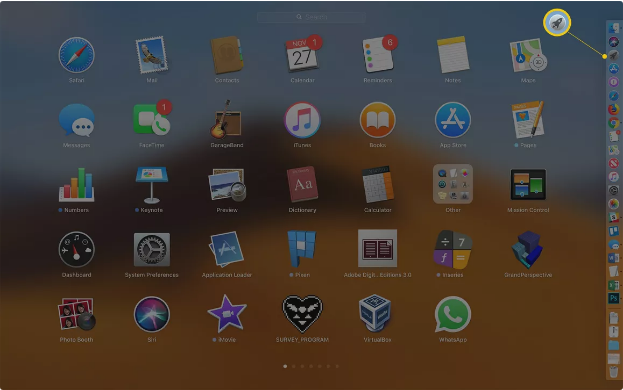The width and height of the screenshot is (623, 390).
Task: Open System Preferences gear icon
Action: point(151,250)
